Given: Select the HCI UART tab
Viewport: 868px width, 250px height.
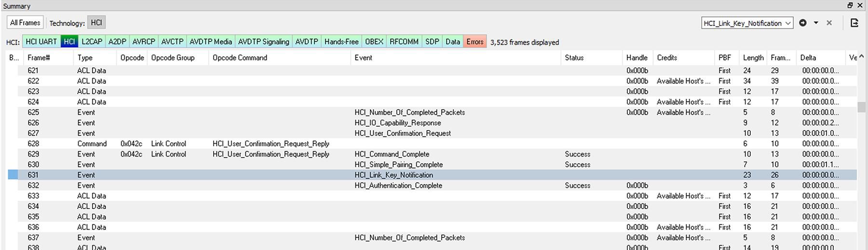Looking at the screenshot, I should 41,42.
